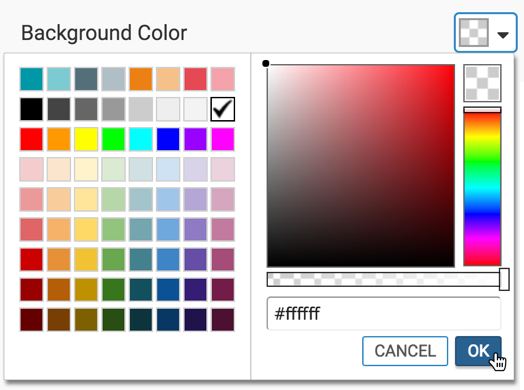Click the hex color input field

coord(384,313)
